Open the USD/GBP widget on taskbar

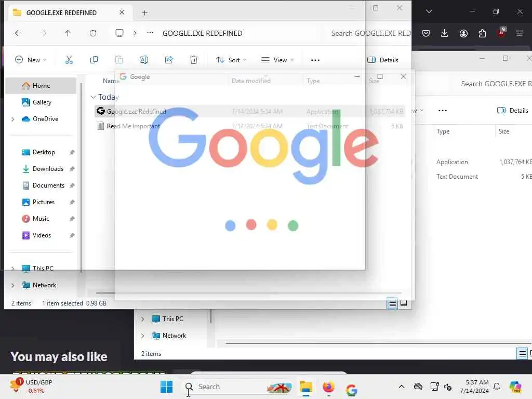[x=31, y=387]
